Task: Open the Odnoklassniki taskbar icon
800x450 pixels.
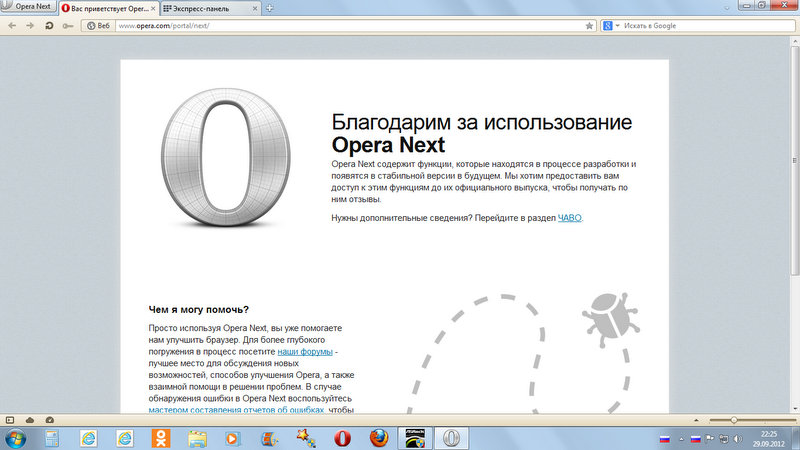Action: 161,438
